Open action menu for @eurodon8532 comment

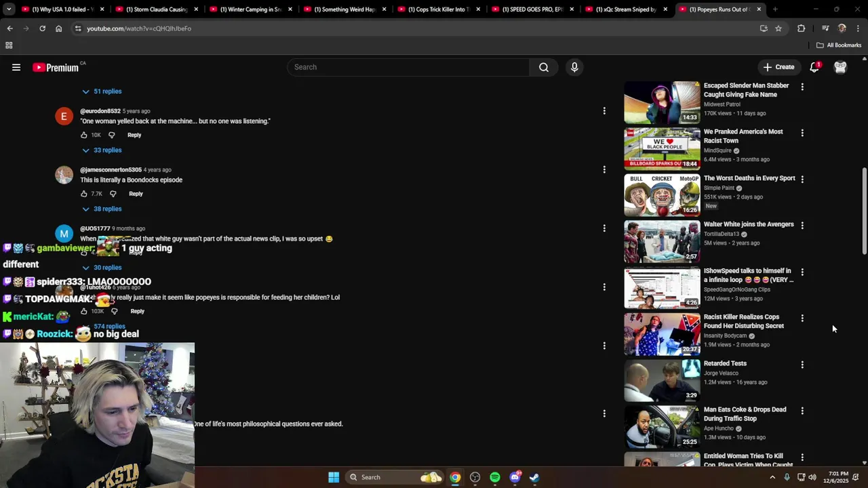pos(604,110)
